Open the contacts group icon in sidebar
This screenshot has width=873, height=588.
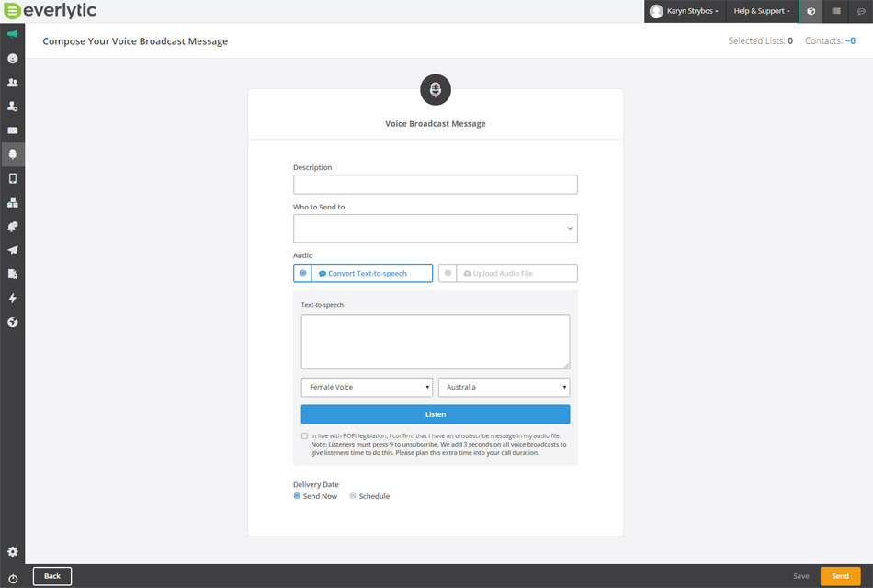[x=12, y=82]
